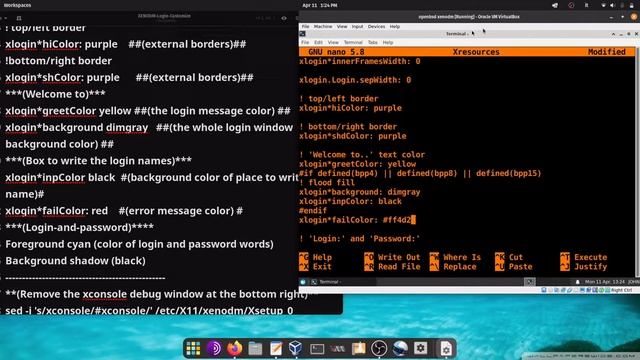Open the VirtualBox window titlebar dropdown arrow
This screenshot has width=640, height=360.
click(622, 17)
